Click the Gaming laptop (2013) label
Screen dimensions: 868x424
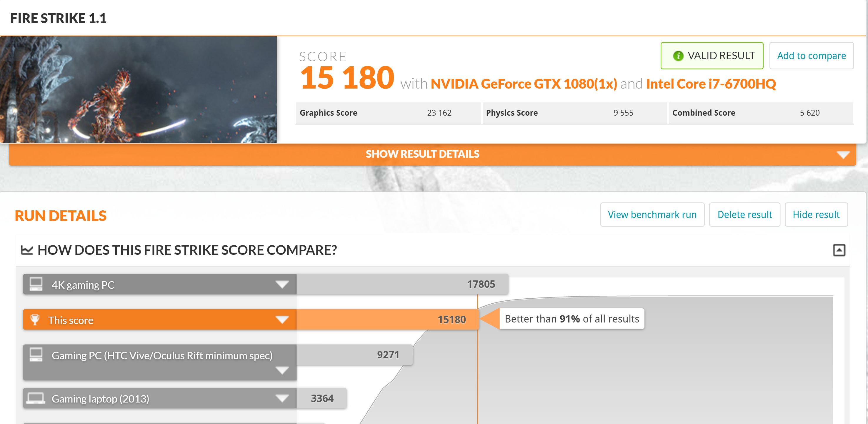pos(100,399)
